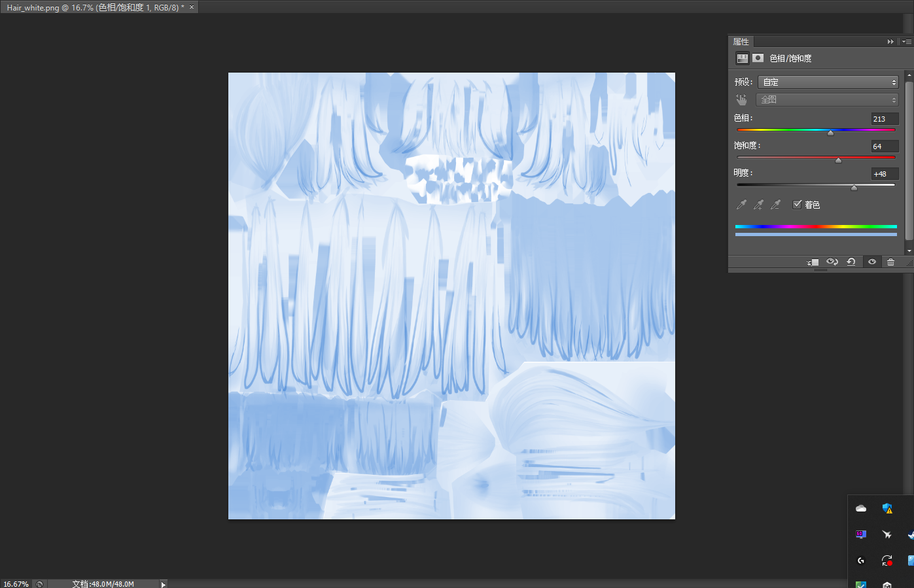This screenshot has height=588, width=914.
Task: Click the status bar info arrow
Action: coord(164,584)
